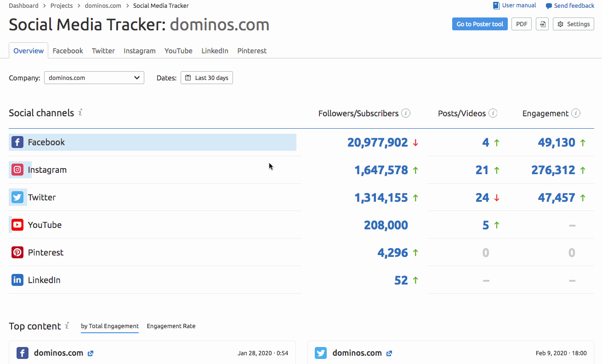
Task: Click LinkedIn followers value 52
Action: tap(401, 280)
